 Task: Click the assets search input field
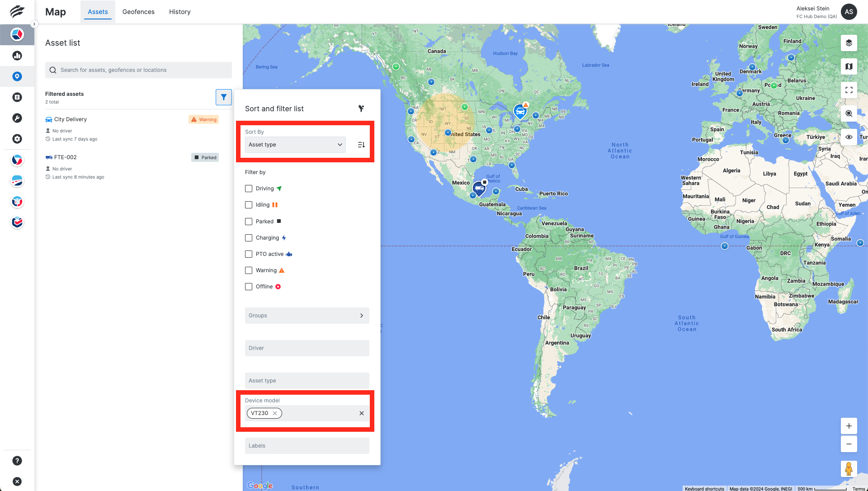(138, 70)
